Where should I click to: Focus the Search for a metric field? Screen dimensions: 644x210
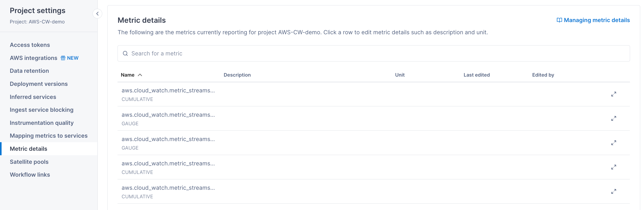pos(374,53)
